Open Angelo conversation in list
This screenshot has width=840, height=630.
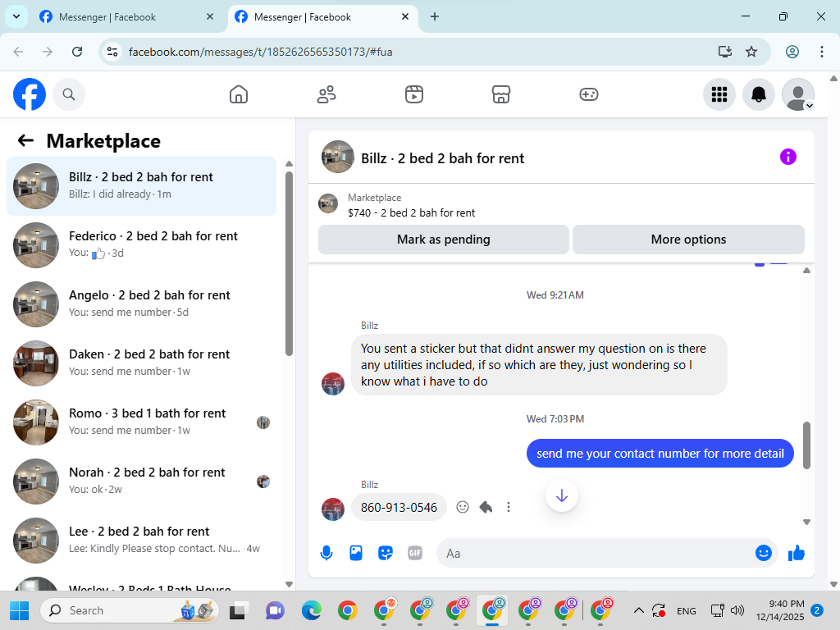click(x=141, y=304)
